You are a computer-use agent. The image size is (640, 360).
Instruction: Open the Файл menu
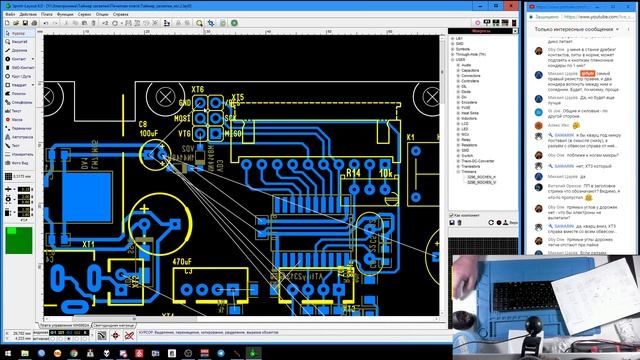[x=10, y=14]
